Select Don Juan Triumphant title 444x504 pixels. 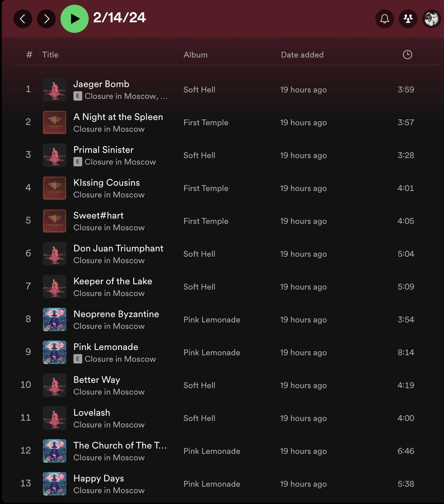click(x=118, y=248)
